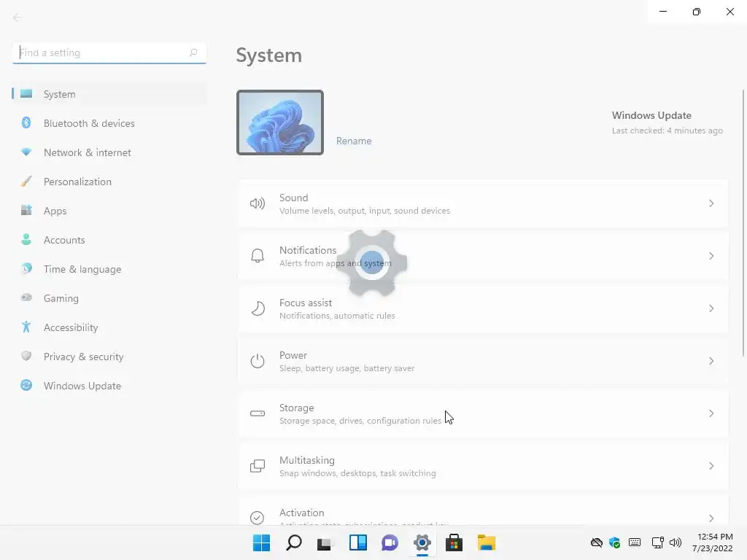Select Accounts in the sidebar
This screenshot has height=560, width=747.
(x=109, y=240)
